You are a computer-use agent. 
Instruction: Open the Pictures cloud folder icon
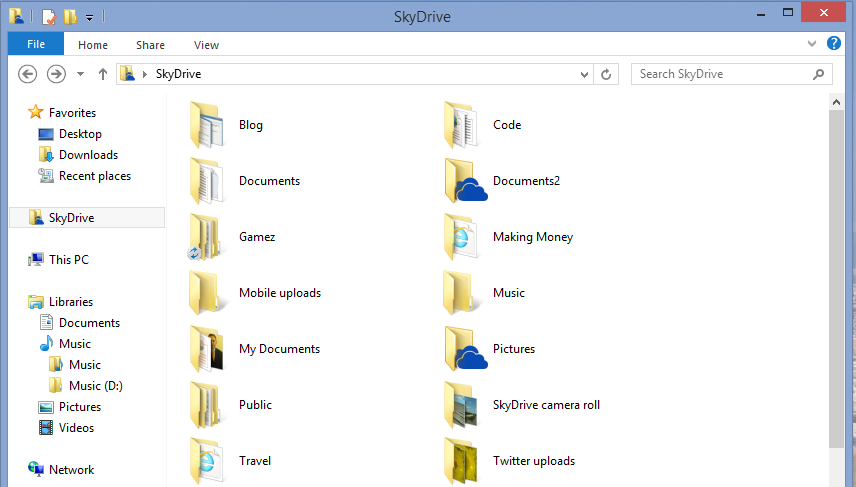tap(465, 349)
